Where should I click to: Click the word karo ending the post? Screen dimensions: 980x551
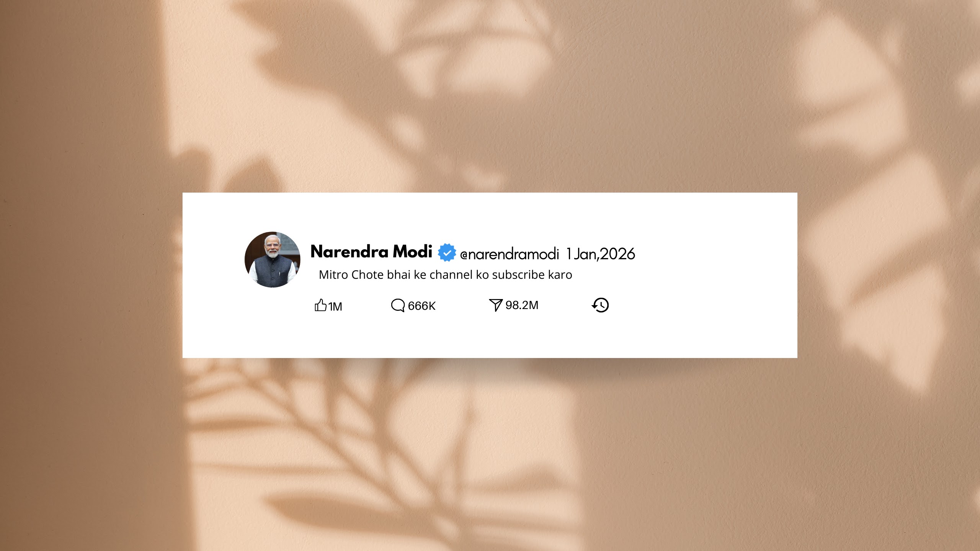[x=560, y=275]
